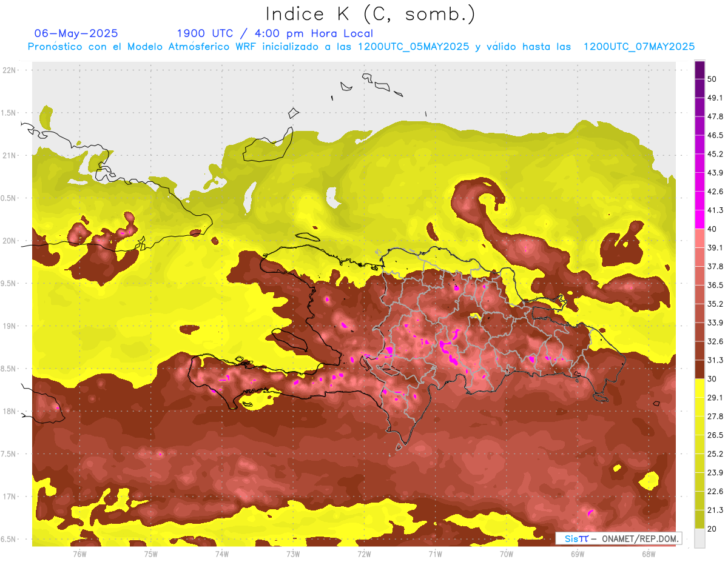This screenshot has height=562, width=728.
Task: Pick the "37.8" color scale value
Action: pyautogui.click(x=715, y=266)
